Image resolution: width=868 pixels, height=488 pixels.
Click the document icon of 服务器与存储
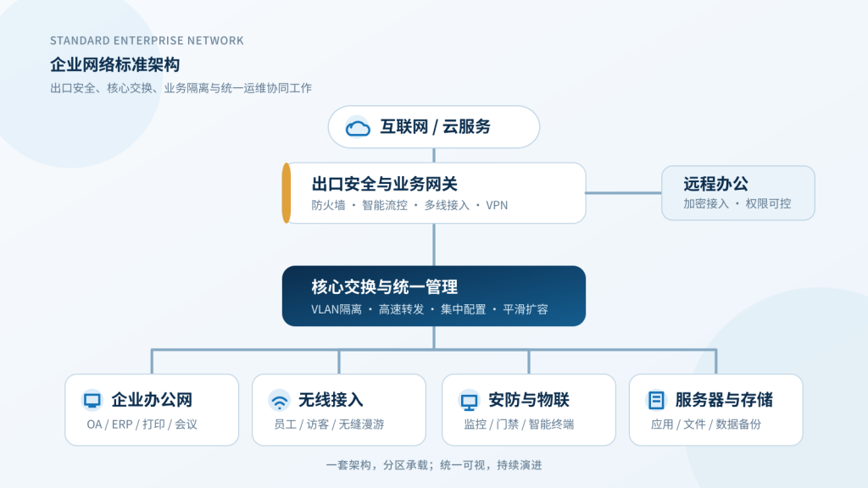tap(656, 400)
